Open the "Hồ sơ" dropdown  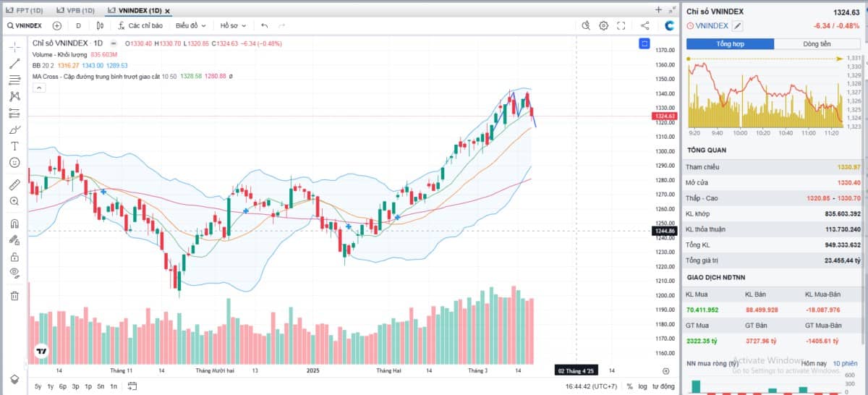233,25
